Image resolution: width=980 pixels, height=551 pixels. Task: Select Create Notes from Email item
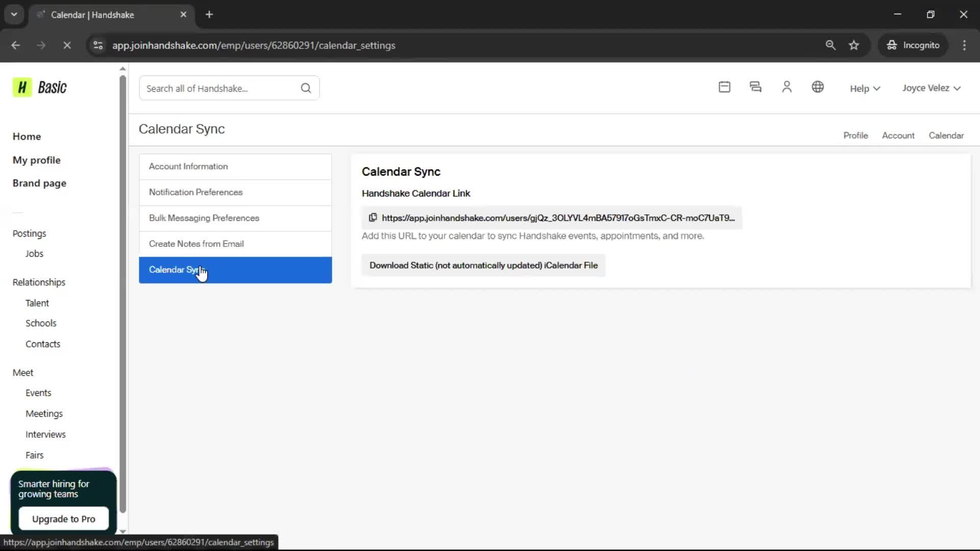235,244
